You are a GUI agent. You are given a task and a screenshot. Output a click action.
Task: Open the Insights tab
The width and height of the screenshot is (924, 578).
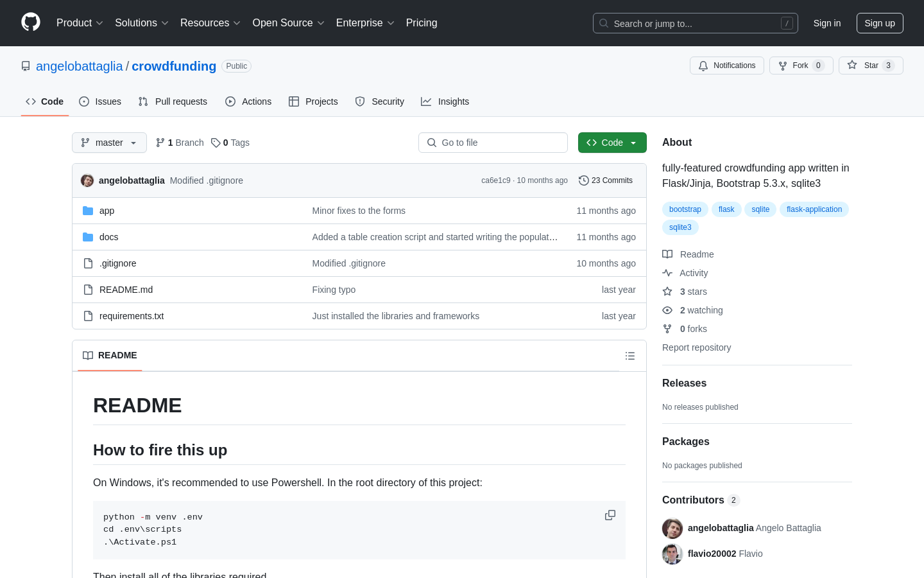coord(445,101)
